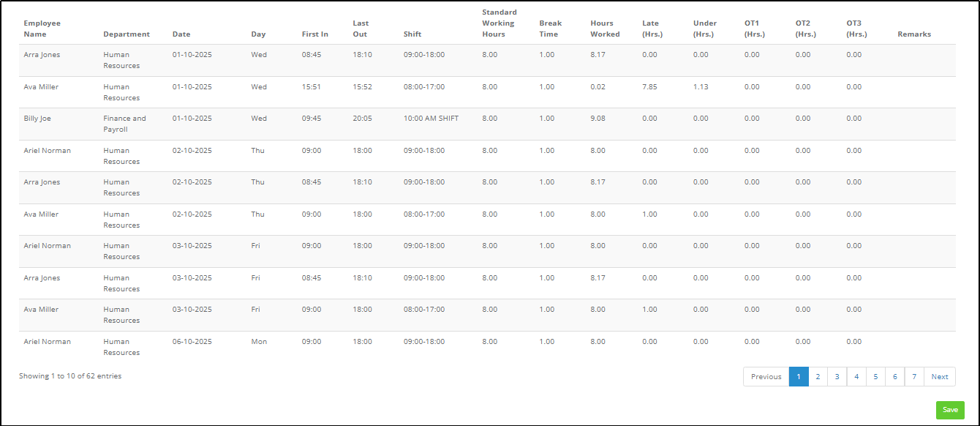Viewport: 980px width, 426px height.
Task: Click Arra Jones on 03-10-2025 row
Action: pos(42,278)
